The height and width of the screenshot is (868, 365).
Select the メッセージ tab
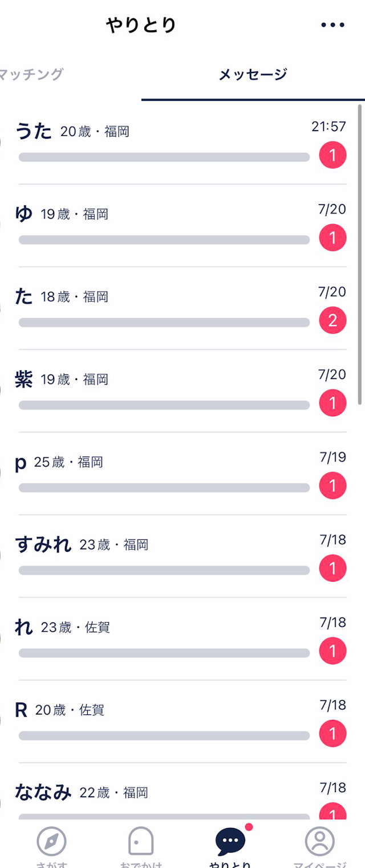click(253, 75)
